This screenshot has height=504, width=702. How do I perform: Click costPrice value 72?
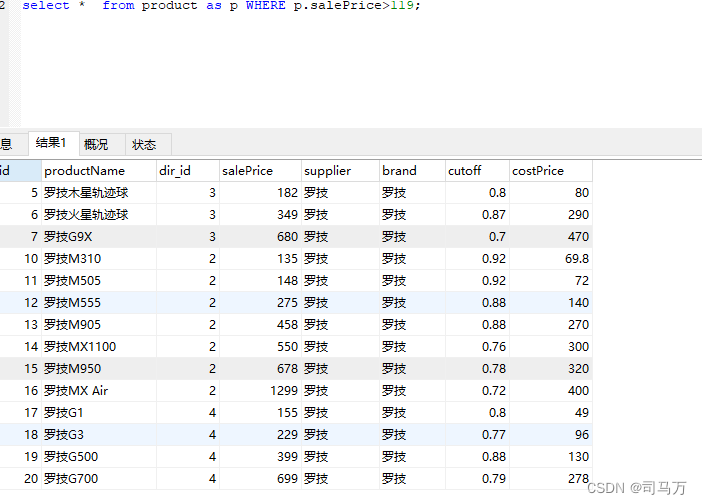point(551,281)
